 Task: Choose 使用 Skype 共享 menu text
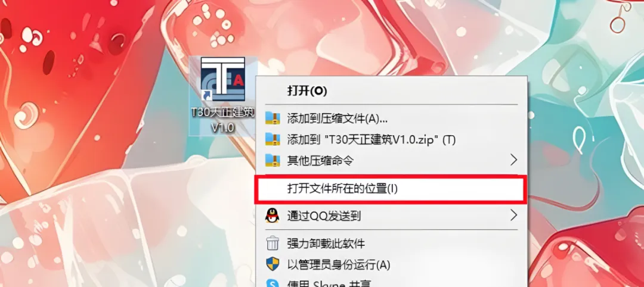(x=329, y=283)
